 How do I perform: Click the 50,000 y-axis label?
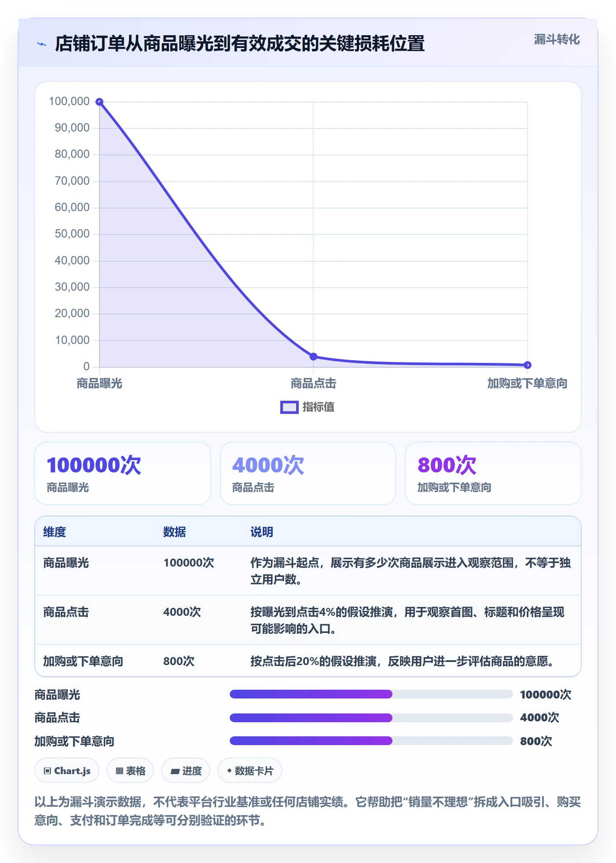pyautogui.click(x=72, y=234)
